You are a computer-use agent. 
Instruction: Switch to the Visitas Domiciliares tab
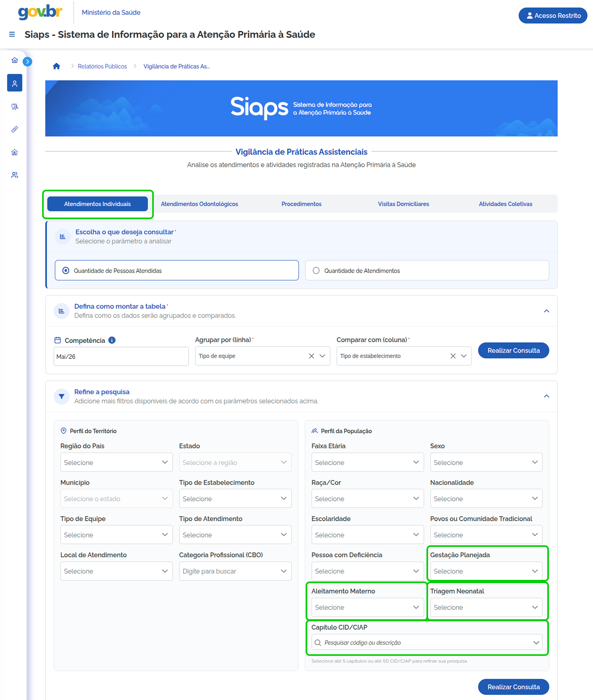pyautogui.click(x=403, y=204)
